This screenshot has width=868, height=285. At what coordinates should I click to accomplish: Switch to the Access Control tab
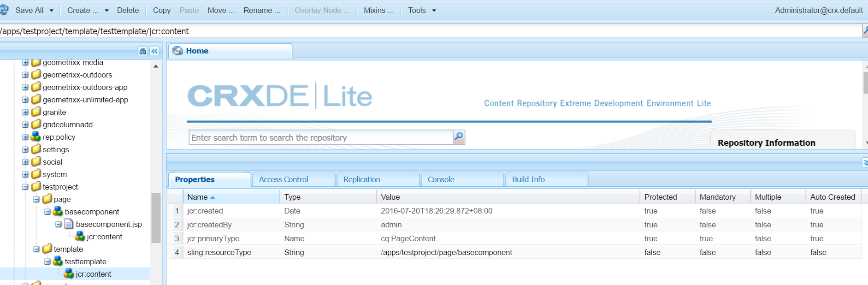[294, 179]
